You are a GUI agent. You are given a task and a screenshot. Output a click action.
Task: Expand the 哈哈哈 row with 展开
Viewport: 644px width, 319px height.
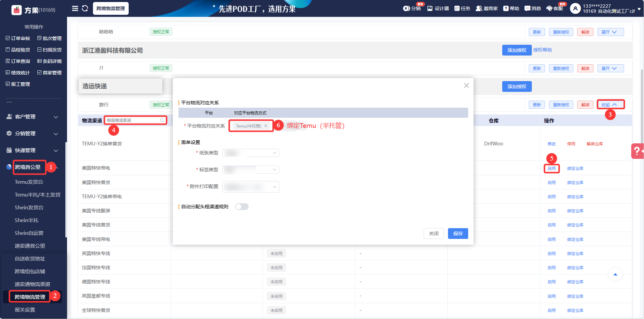611,32
